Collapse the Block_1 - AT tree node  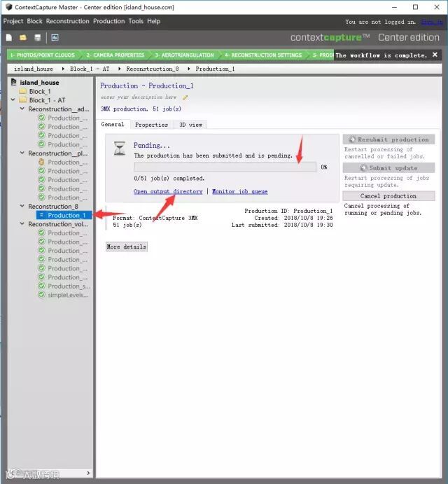(x=13, y=99)
